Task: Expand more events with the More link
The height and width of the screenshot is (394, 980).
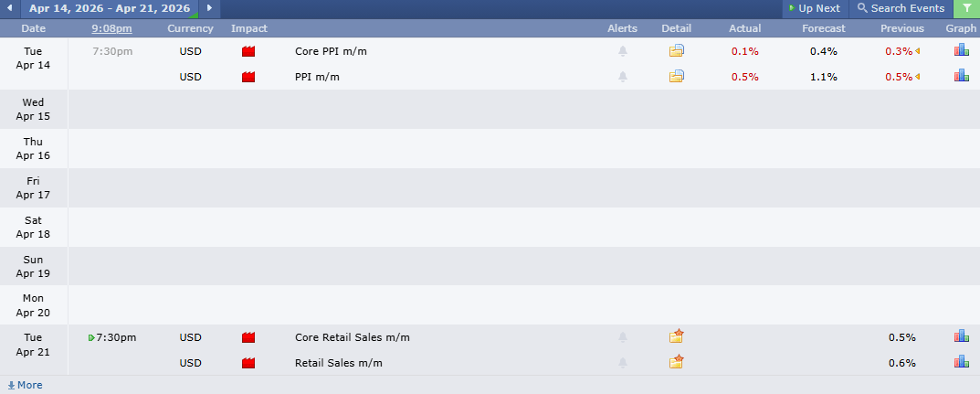Action: (x=26, y=385)
